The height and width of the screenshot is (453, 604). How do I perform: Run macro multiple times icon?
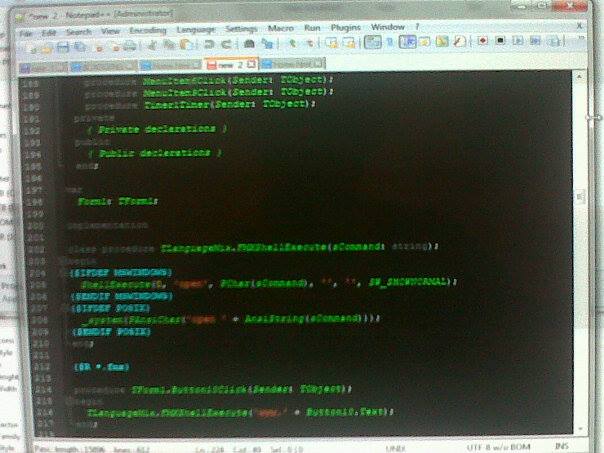pos(535,40)
